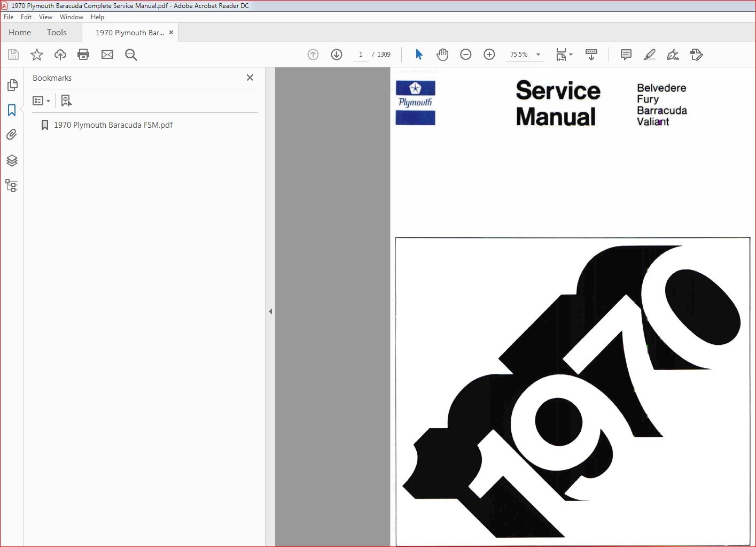756x547 pixels.
Task: Add a comment sticky note
Action: 626,55
